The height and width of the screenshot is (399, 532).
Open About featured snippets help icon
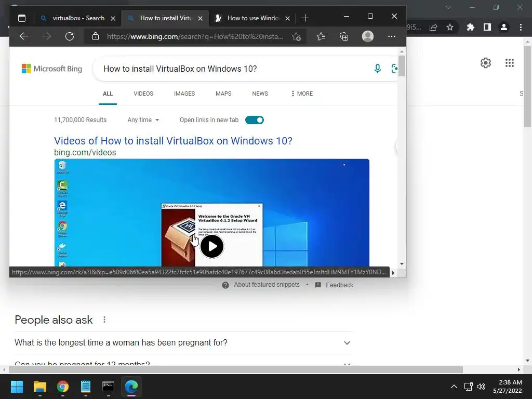click(x=225, y=285)
